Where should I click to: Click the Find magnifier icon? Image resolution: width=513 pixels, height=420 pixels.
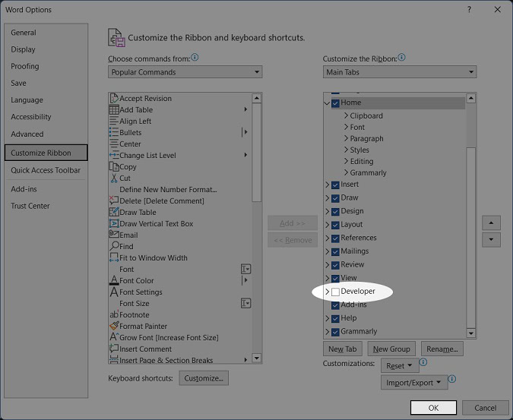114,246
